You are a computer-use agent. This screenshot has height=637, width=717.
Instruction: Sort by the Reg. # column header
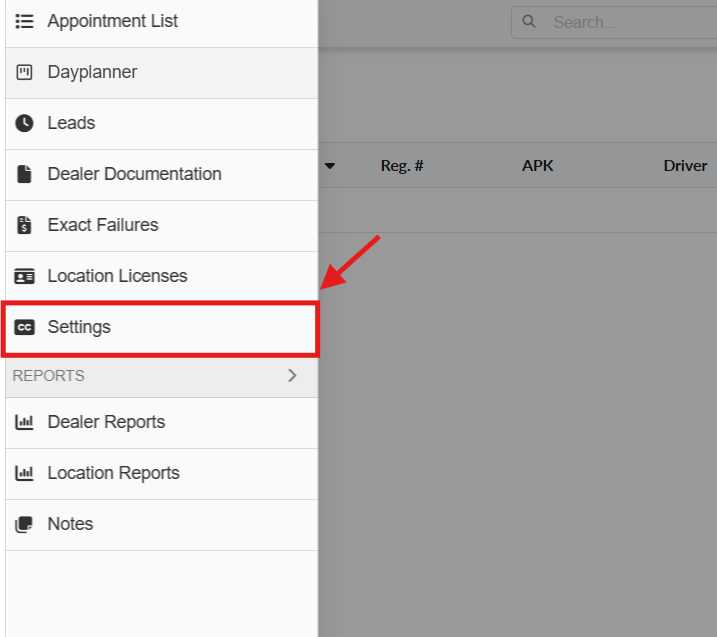click(402, 166)
